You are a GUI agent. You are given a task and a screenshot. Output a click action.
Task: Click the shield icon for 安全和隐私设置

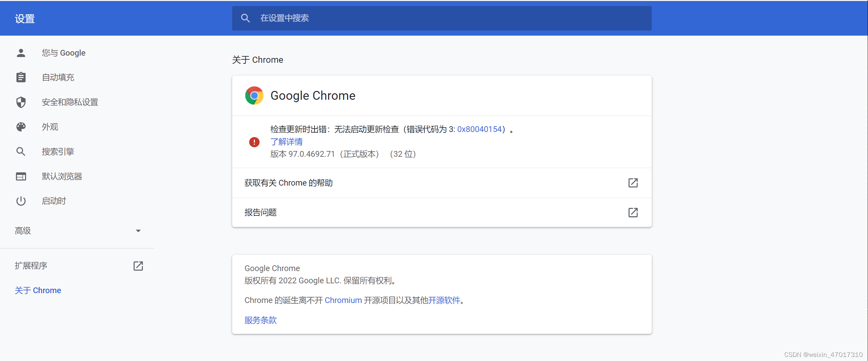pos(21,102)
